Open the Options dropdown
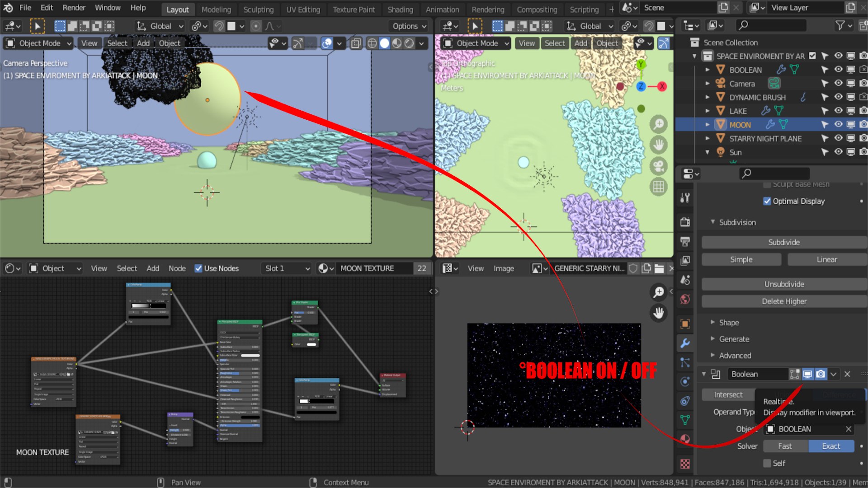868x488 pixels. tap(409, 26)
